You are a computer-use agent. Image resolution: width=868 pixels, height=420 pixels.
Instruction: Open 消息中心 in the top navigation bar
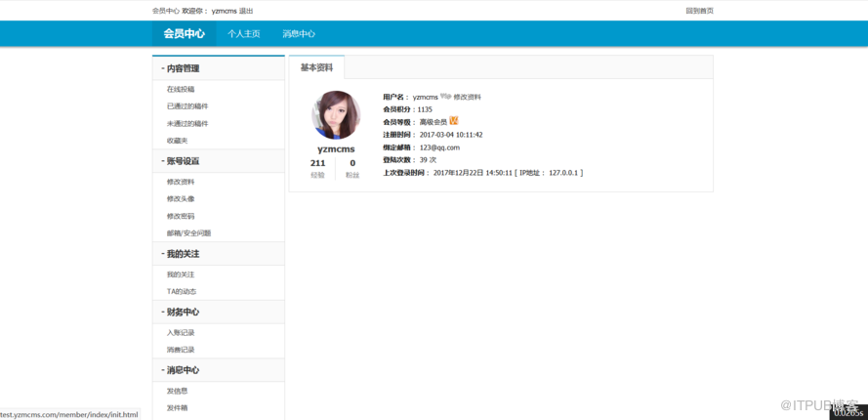click(299, 34)
